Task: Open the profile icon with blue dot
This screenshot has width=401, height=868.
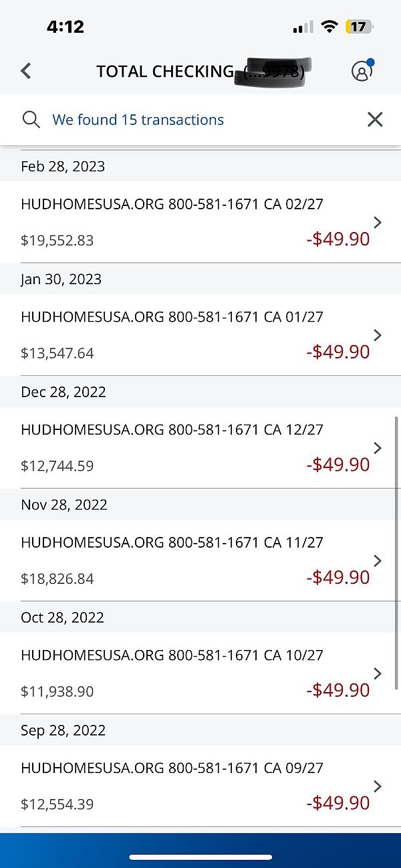Action: click(362, 70)
